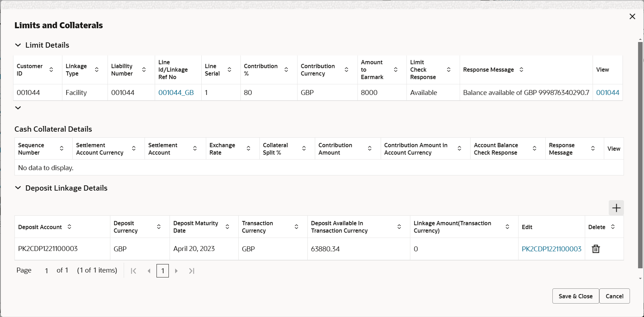Screen dimensions: 644x317
Task: Sort by Deposit Account column
Action: click(69, 227)
